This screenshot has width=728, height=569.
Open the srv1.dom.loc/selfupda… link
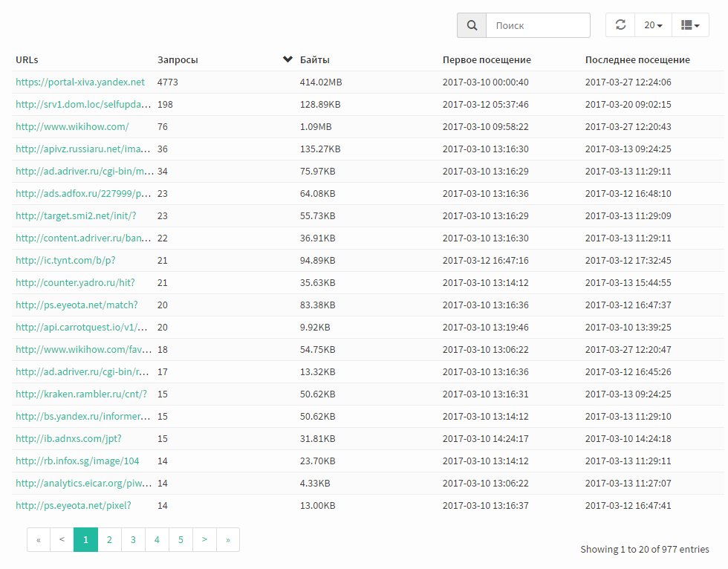(x=83, y=105)
